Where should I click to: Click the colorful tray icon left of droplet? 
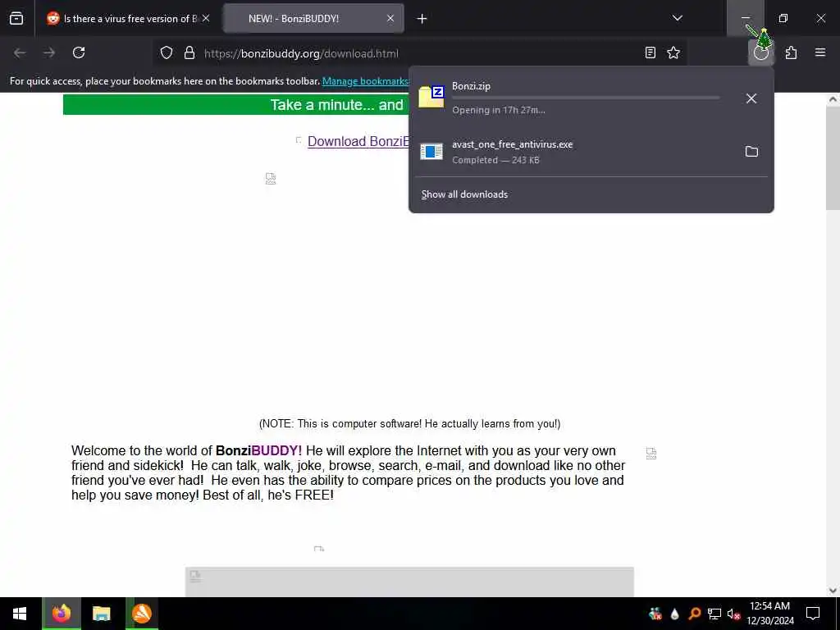(655, 614)
